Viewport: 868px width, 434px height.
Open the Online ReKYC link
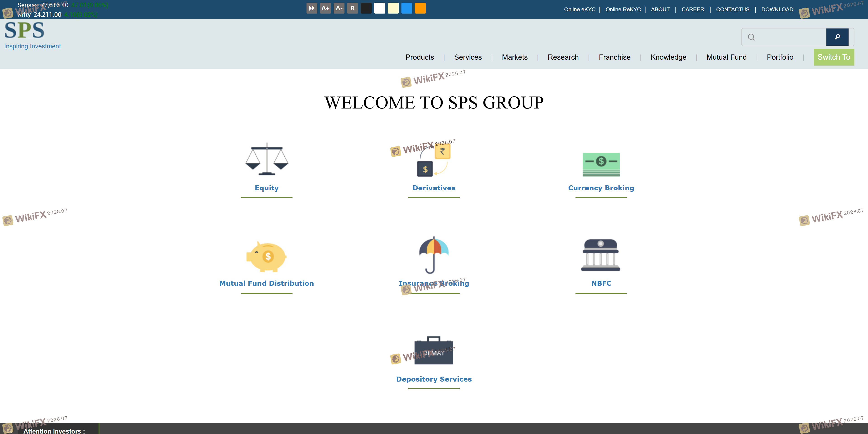click(623, 9)
